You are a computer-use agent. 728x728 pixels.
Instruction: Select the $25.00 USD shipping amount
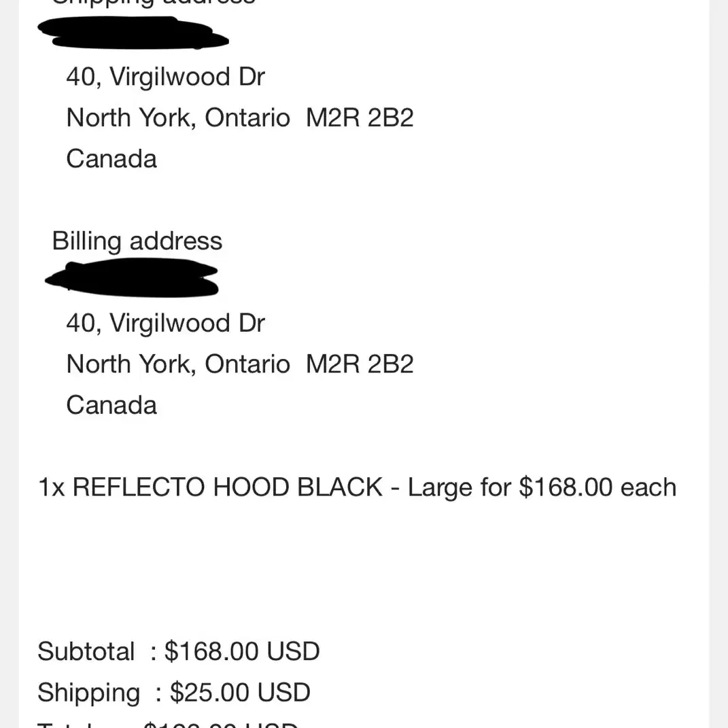point(240,692)
